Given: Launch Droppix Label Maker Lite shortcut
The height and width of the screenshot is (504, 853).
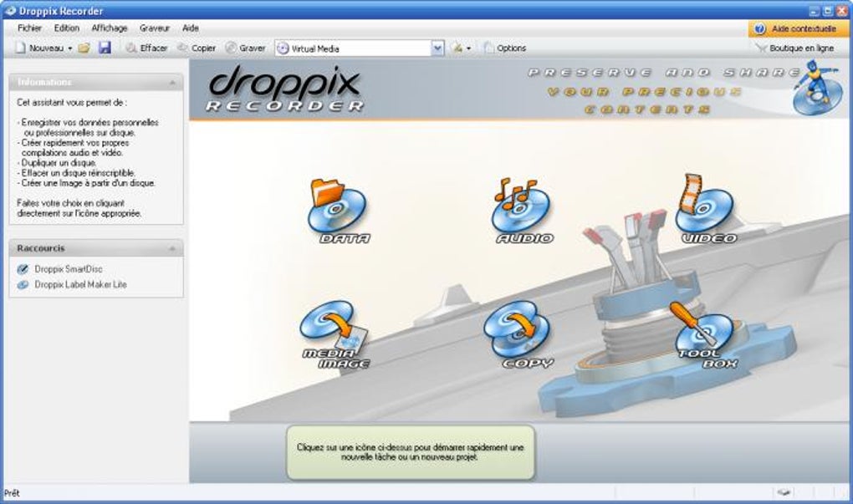Looking at the screenshot, I should tap(80, 284).
